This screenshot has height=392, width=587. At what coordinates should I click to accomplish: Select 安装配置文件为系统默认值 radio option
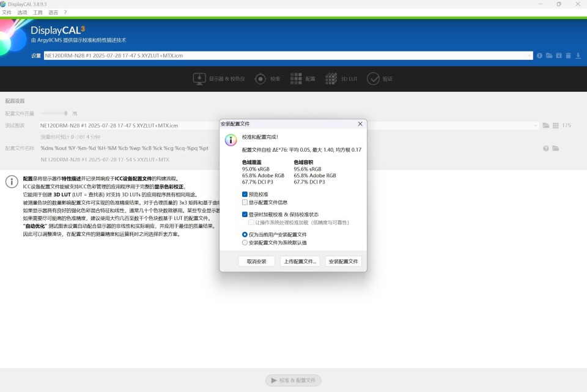[245, 242]
